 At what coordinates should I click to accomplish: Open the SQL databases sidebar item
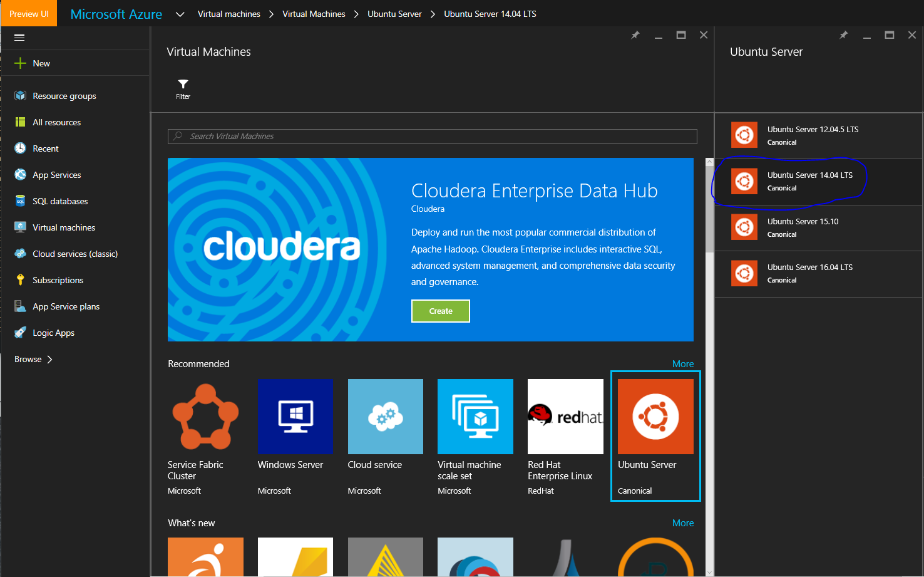point(75,201)
